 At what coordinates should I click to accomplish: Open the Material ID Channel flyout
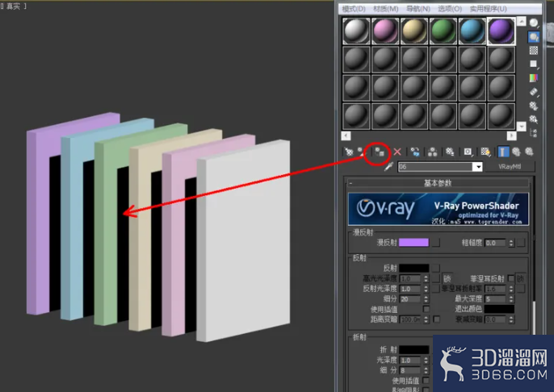[468, 152]
